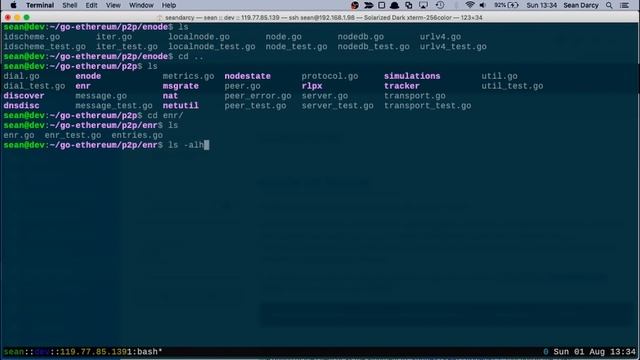Open the Time Machine menu icon
640x360 pixels.
pyautogui.click(x=440, y=5)
